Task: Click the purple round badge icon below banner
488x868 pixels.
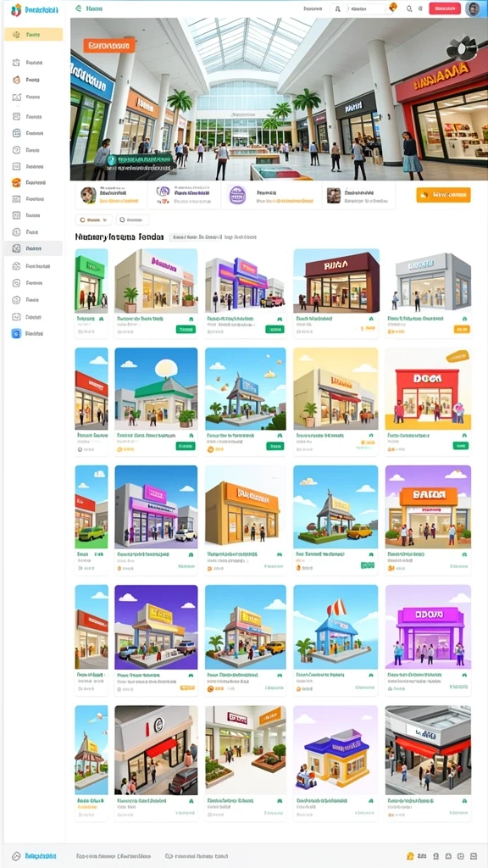Action: pyautogui.click(x=237, y=194)
